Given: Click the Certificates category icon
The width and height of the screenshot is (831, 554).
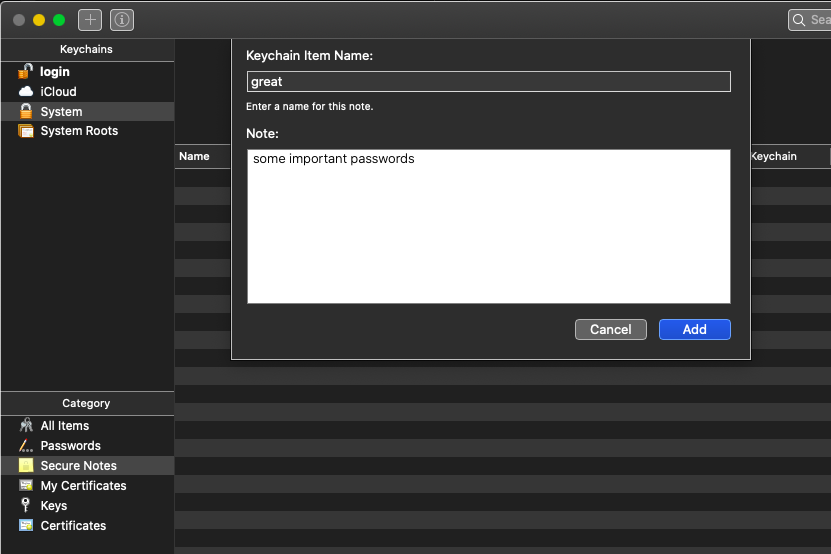Looking at the screenshot, I should pos(25,525).
